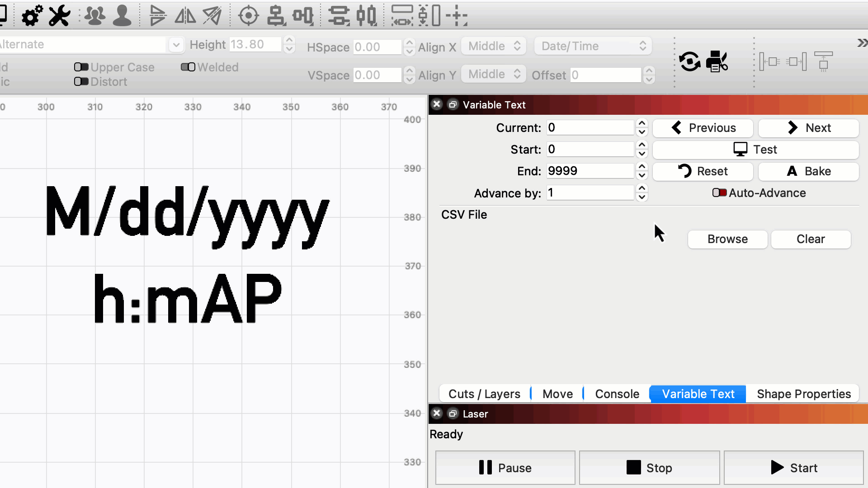This screenshot has height=488, width=868.
Task: Open Device Settings with the wrench icon
Action: [x=58, y=15]
